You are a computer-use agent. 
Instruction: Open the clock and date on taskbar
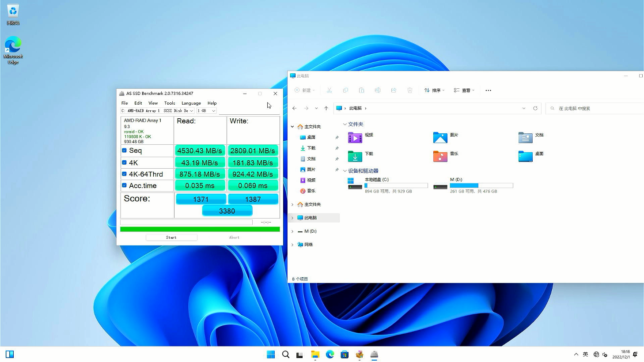click(x=621, y=354)
